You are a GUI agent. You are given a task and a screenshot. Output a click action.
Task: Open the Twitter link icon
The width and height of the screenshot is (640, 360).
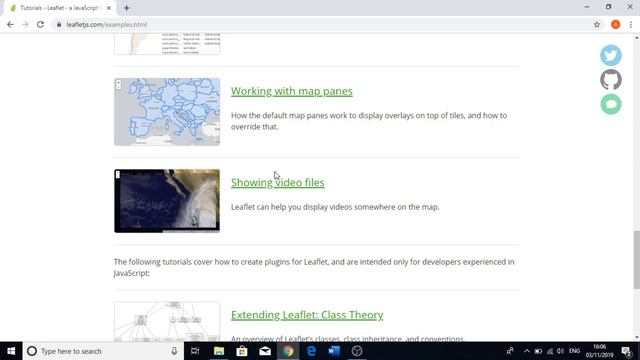click(x=611, y=55)
